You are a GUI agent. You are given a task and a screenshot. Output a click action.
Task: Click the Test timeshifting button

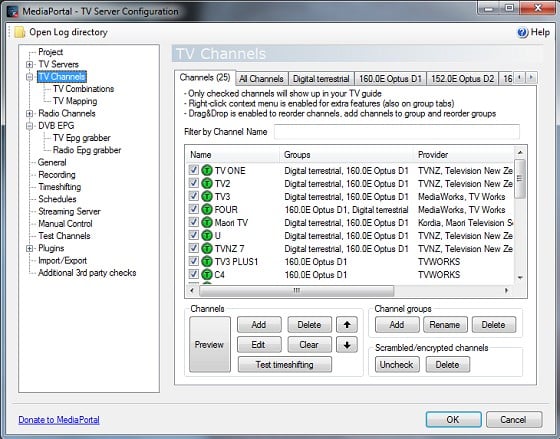(285, 365)
